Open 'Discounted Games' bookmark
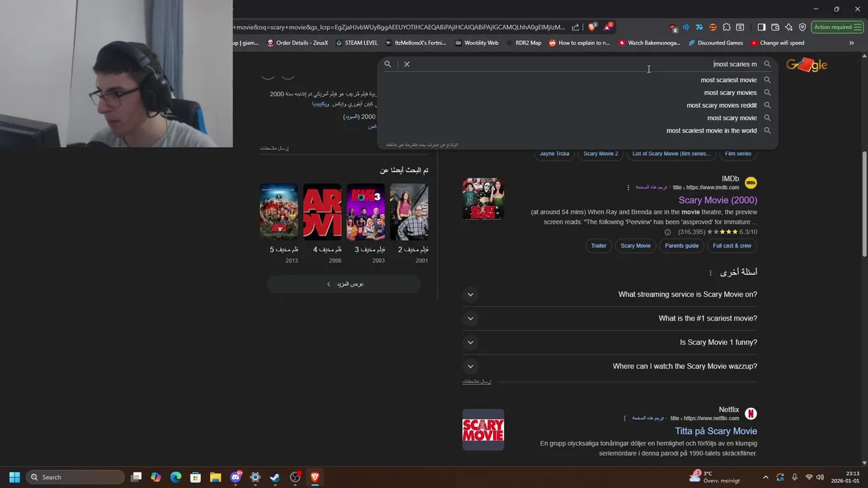Viewport: 868px width, 488px height. [715, 43]
